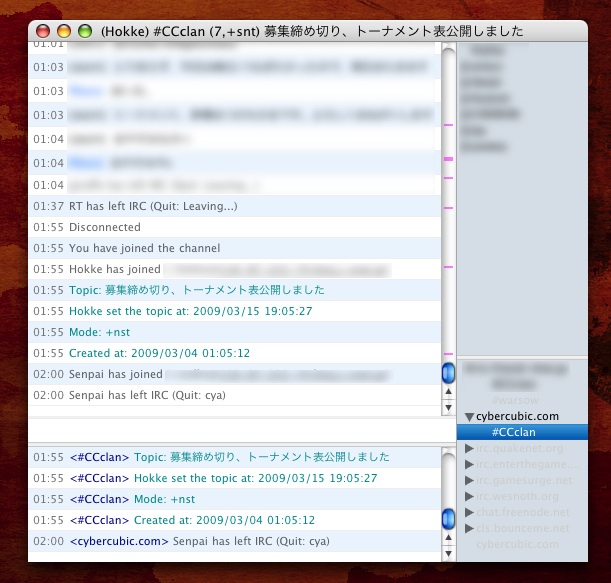This screenshot has width=611, height=583.
Task: Expand the irc.enterthegame server entry
Action: point(469,464)
